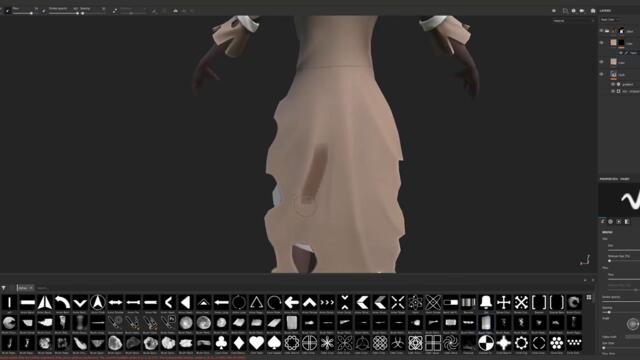Screen dimensions: 640x360
Task: Select the biohazard symbol alpha
Action: click(398, 343)
